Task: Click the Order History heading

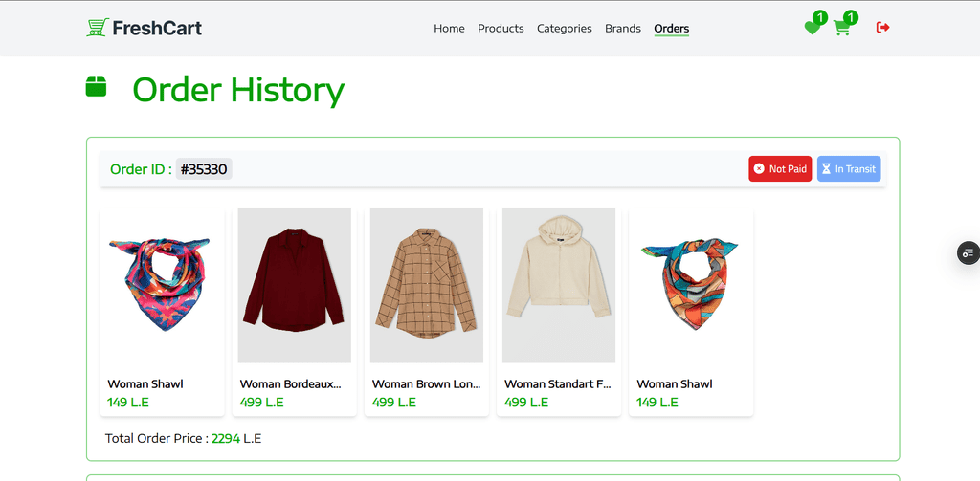Action: (238, 89)
